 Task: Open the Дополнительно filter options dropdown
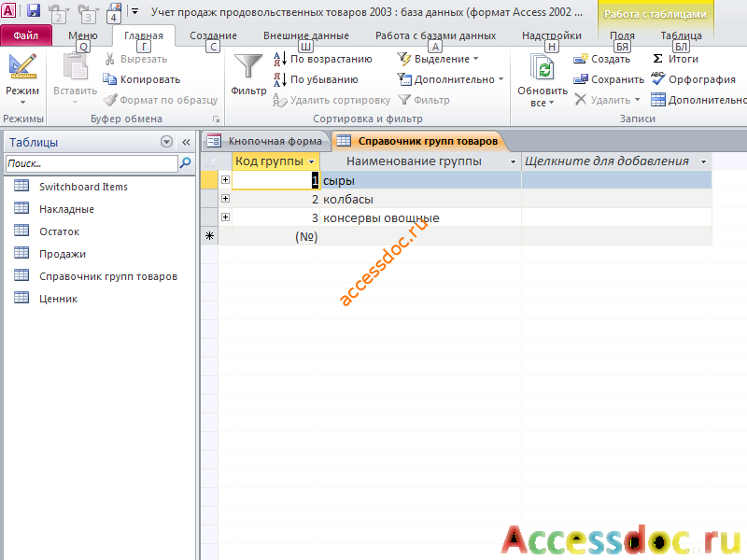coord(450,79)
